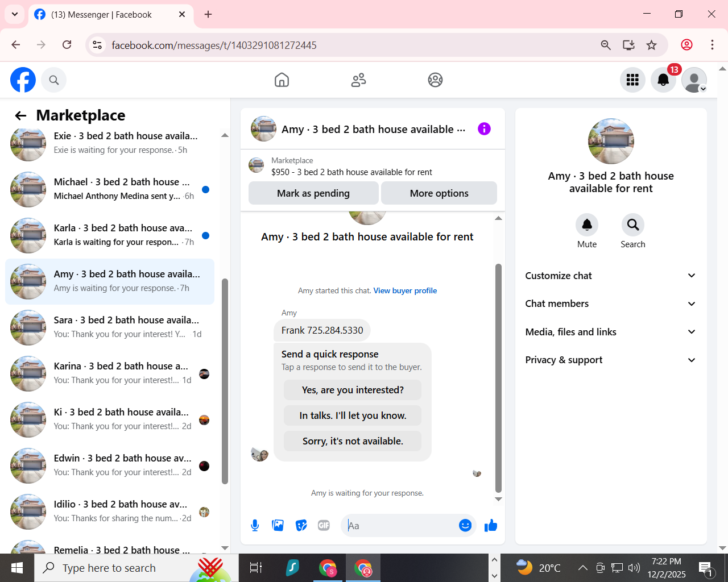Choose a GIF icon in composer
728x582 pixels.
pyautogui.click(x=324, y=526)
